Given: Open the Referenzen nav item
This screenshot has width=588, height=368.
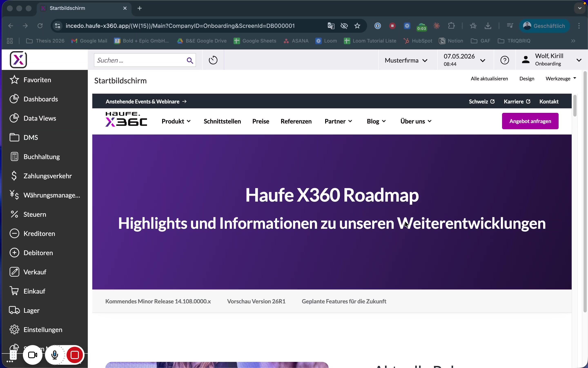Looking at the screenshot, I should point(296,121).
